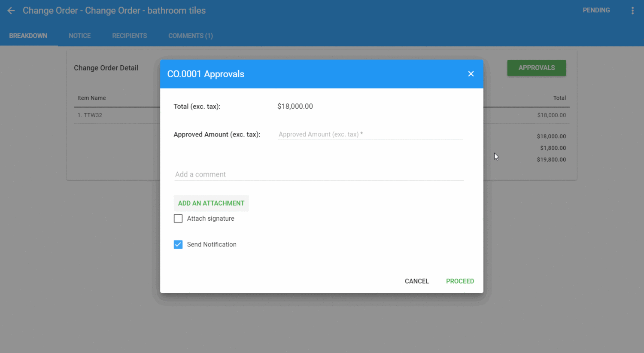Switch to the NOTICE tab
This screenshot has width=644, height=353.
click(79, 36)
